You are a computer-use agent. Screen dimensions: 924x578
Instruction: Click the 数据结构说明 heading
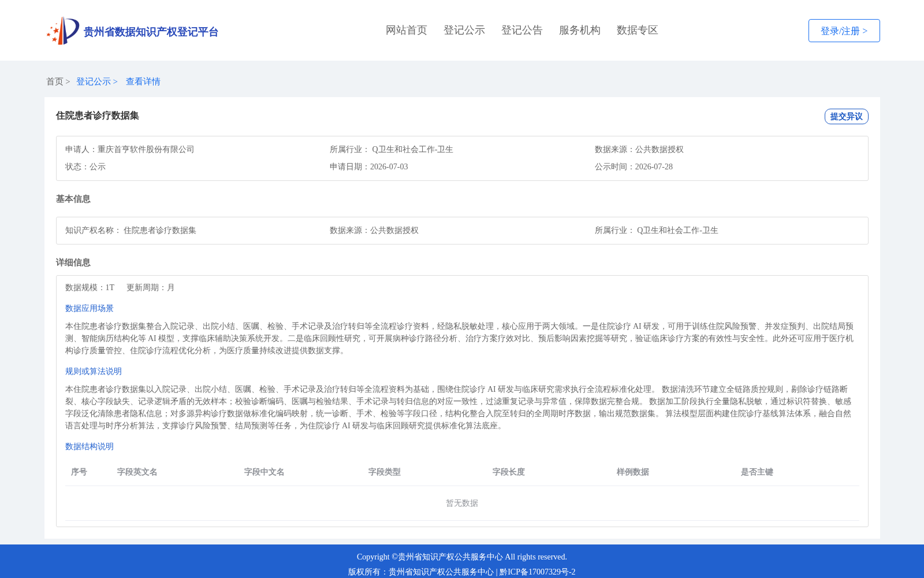90,446
